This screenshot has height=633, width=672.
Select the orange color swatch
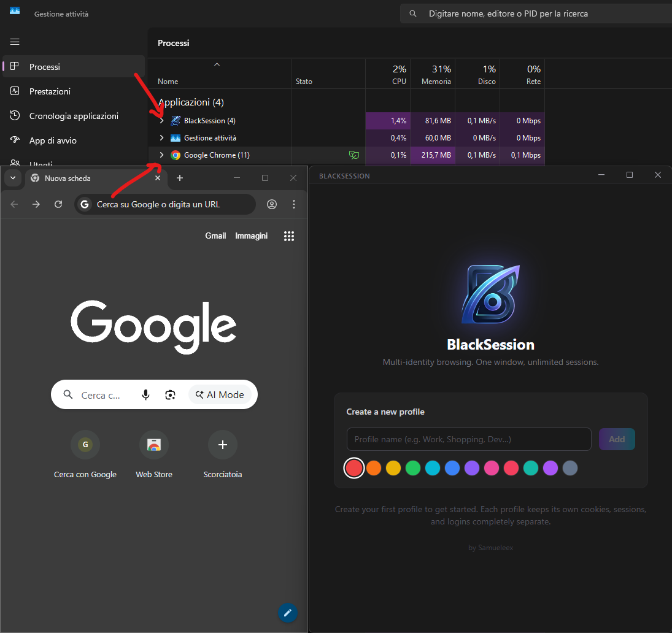click(374, 468)
